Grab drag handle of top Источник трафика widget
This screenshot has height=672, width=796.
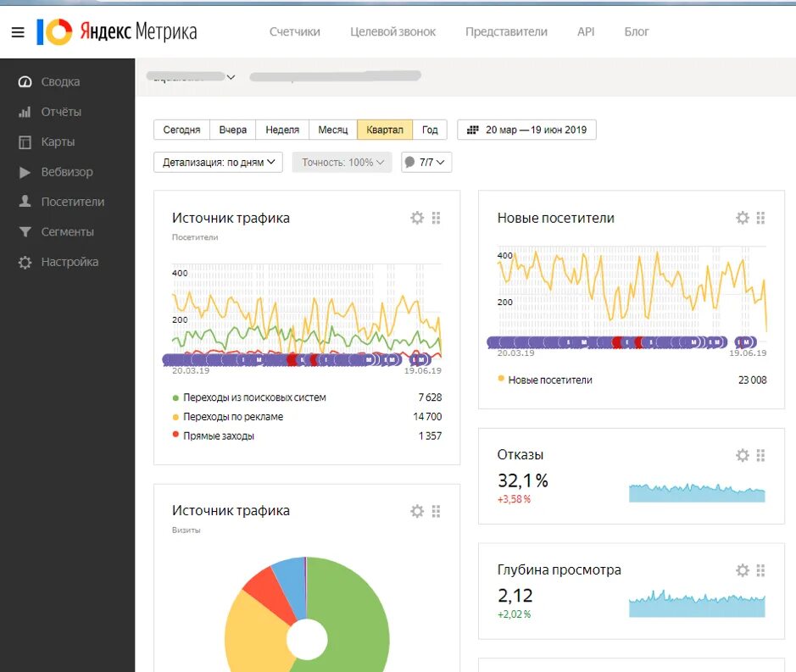click(x=436, y=219)
